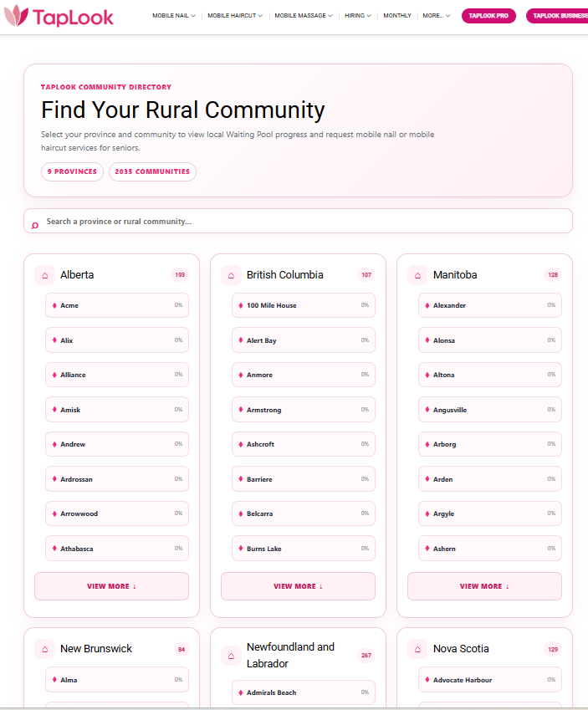Open the Mobile Nail dropdown menu
This screenshot has height=710, width=588.
174,15
